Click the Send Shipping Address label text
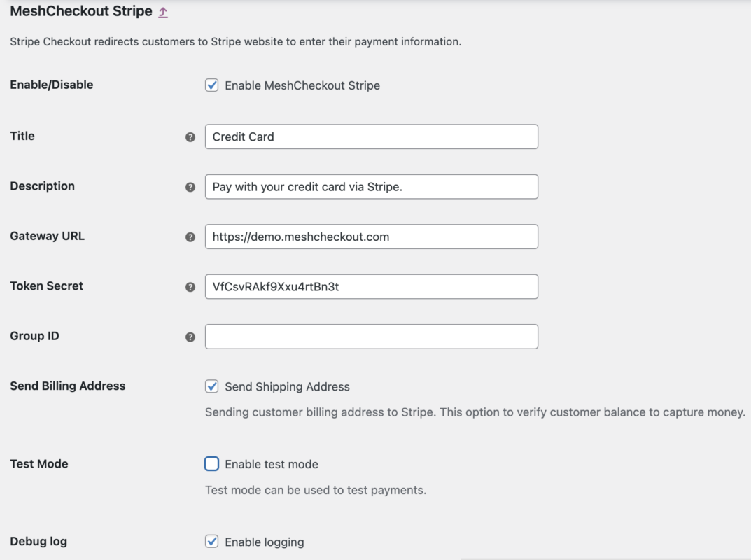 coord(287,386)
